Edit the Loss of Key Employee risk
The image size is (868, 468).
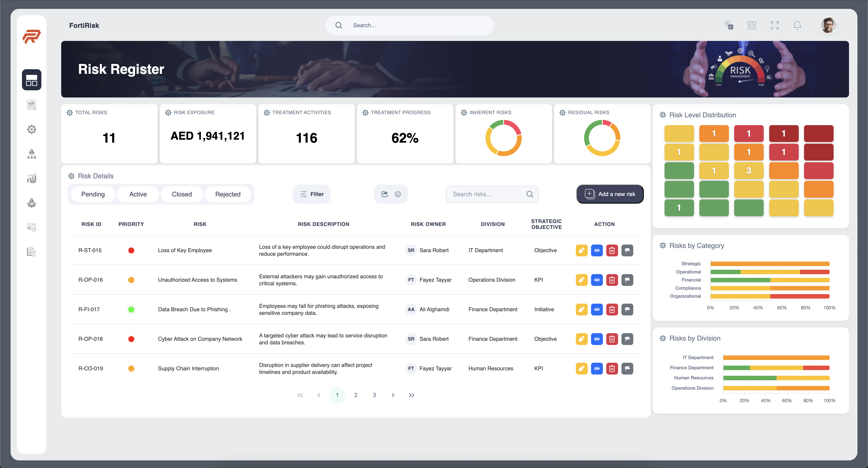582,250
